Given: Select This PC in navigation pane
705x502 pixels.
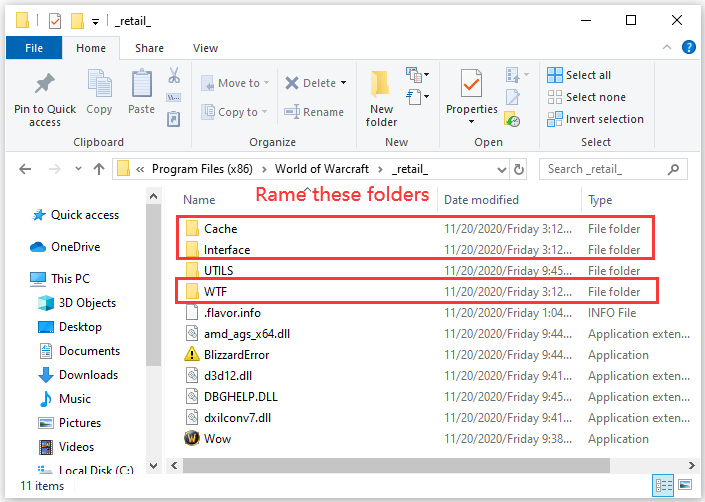Looking at the screenshot, I should tap(60, 279).
